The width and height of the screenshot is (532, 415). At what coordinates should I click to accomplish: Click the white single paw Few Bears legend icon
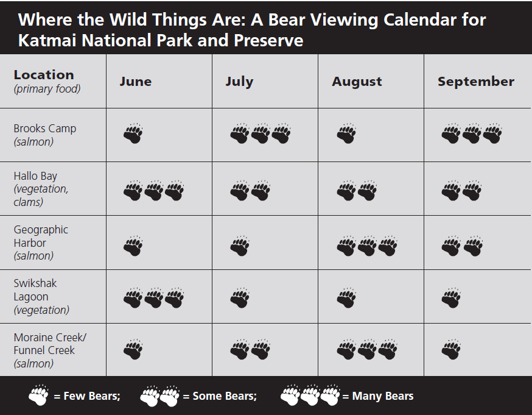click(x=39, y=395)
